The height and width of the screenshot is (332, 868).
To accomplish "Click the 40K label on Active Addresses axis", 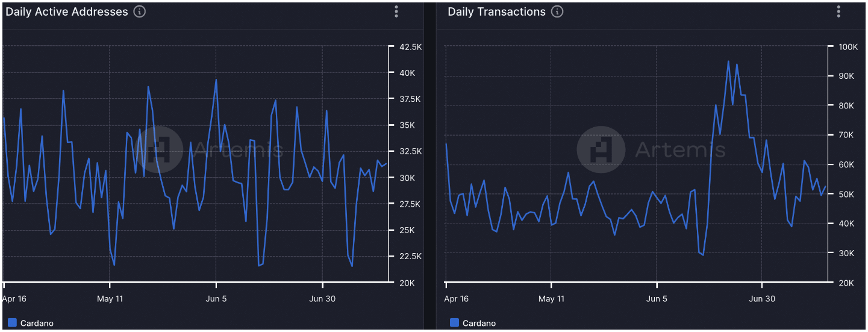I will pos(407,73).
